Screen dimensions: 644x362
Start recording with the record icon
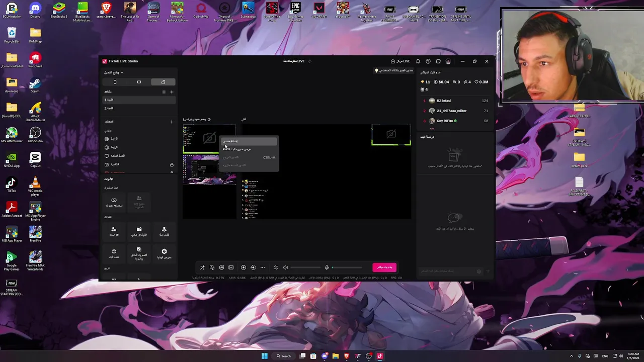pyautogui.click(x=244, y=267)
